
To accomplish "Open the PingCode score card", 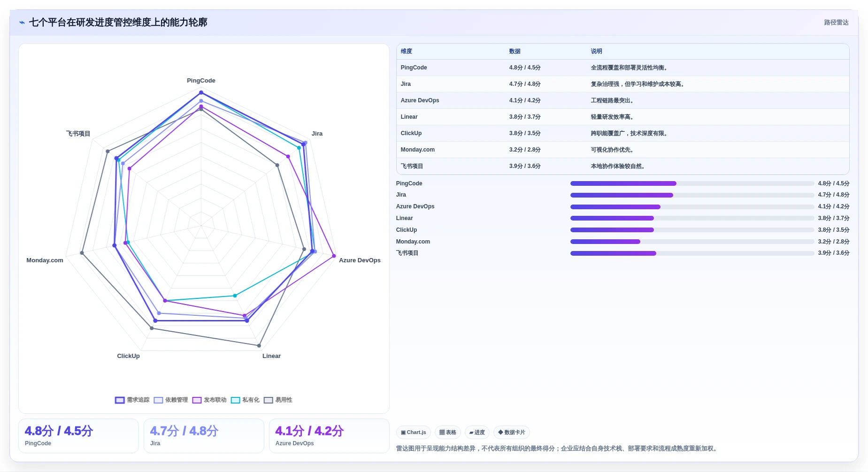I will pyautogui.click(x=78, y=436).
